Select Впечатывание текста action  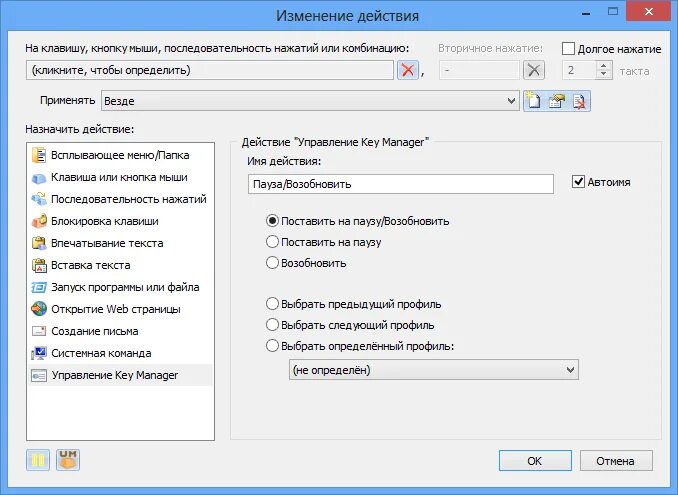click(120, 243)
